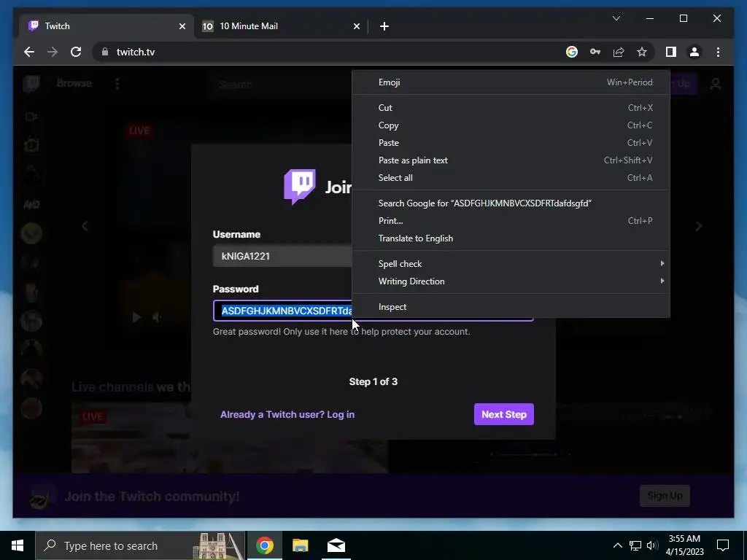The height and width of the screenshot is (560, 747).
Task: Click the Google icon in address bar
Action: click(572, 52)
